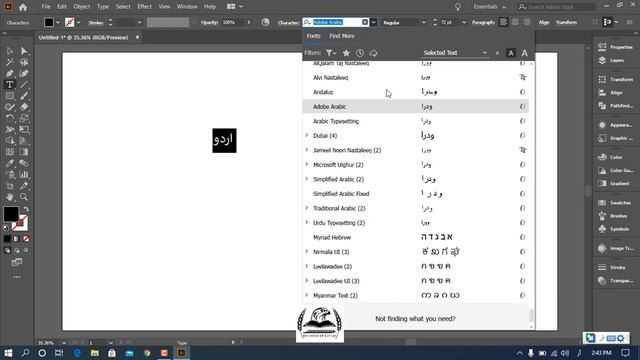Image resolution: width=640 pixels, height=360 pixels.
Task: Open the Object menu
Action: coord(82,7)
